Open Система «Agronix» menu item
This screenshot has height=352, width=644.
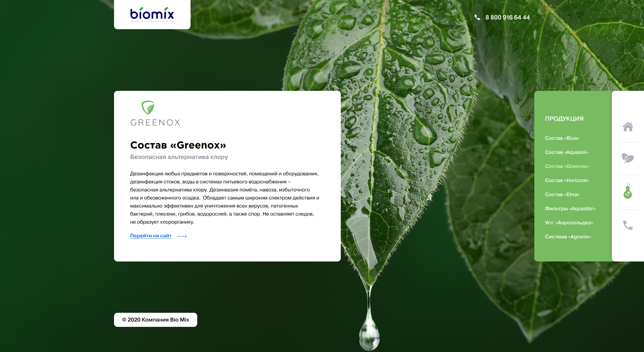pos(568,237)
